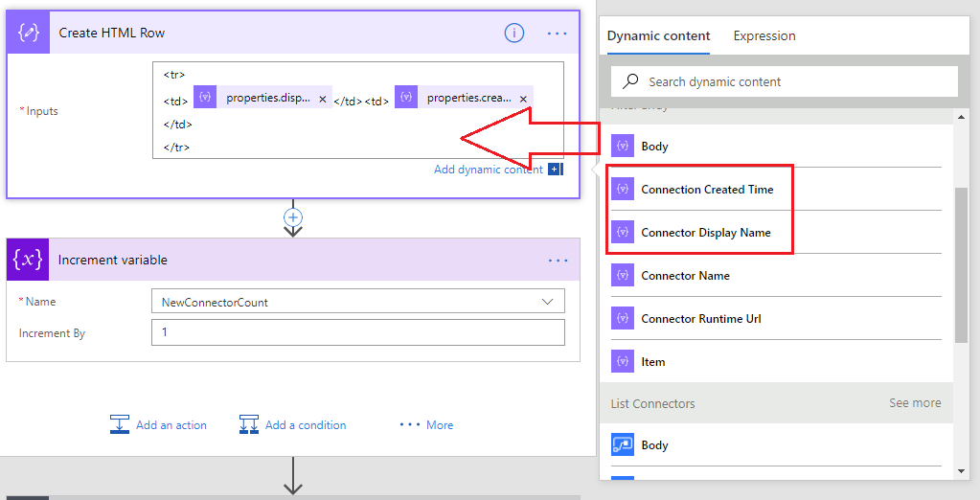Open the Create HTML Row ellipsis menu

coord(557,33)
